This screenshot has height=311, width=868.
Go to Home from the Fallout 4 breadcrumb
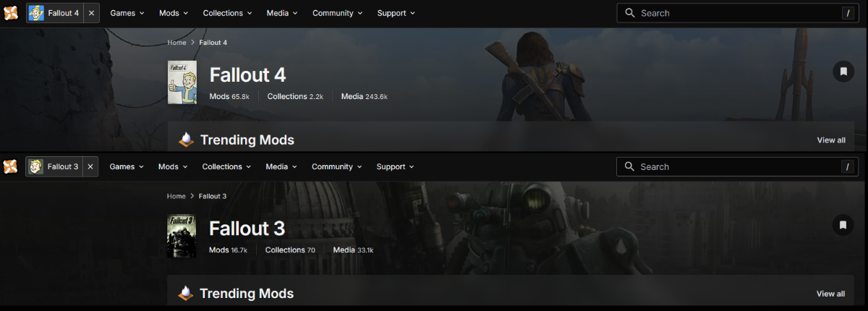[176, 43]
